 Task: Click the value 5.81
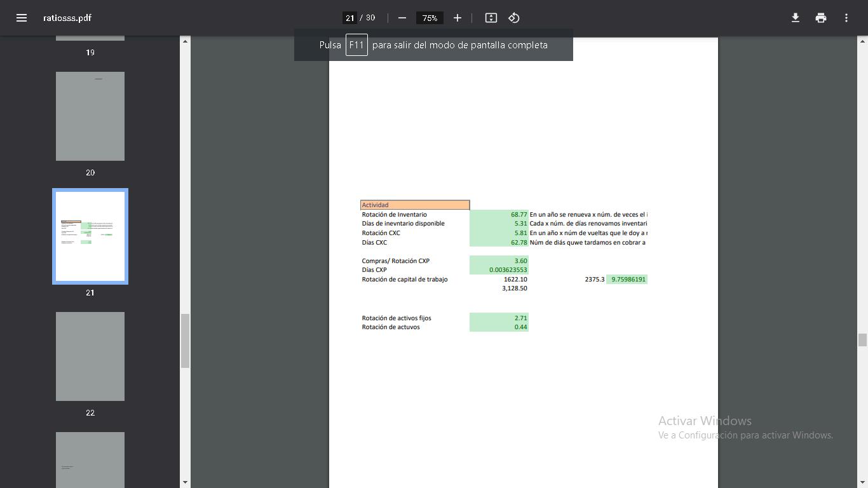[x=520, y=233]
